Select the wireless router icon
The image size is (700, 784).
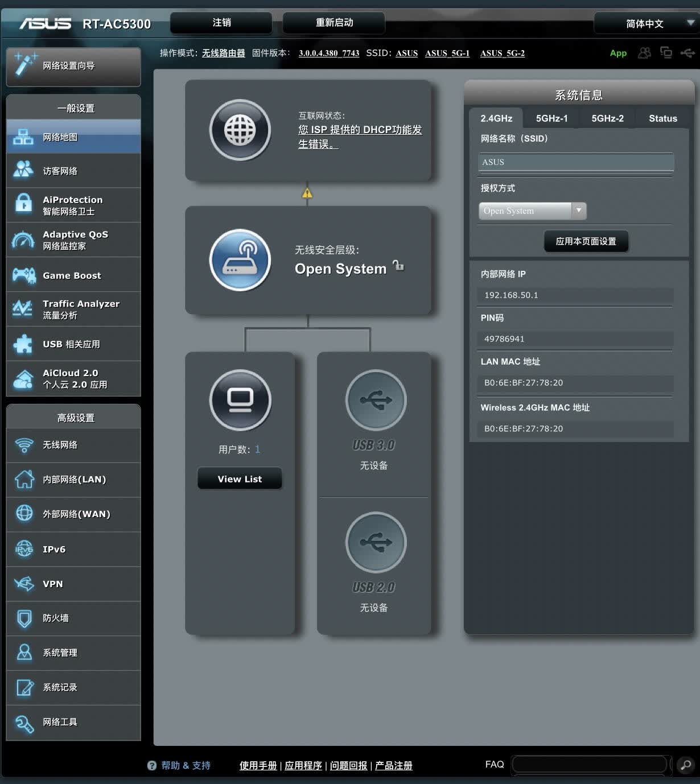pyautogui.click(x=240, y=260)
